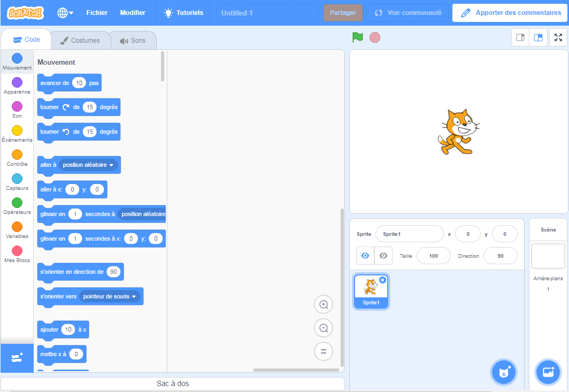569x392 pixels.
Task: Enter fullscreen stage mode
Action: (558, 37)
